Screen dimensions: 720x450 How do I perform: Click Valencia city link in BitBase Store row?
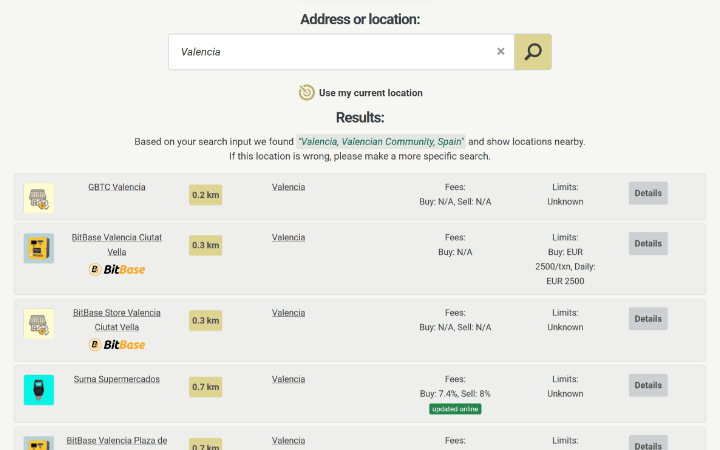(288, 313)
